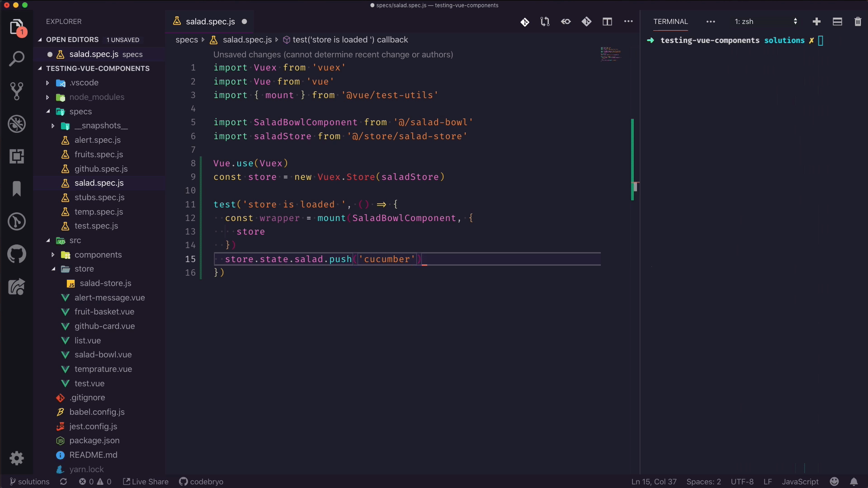Open the GitHub view in activity bar

pyautogui.click(x=17, y=254)
